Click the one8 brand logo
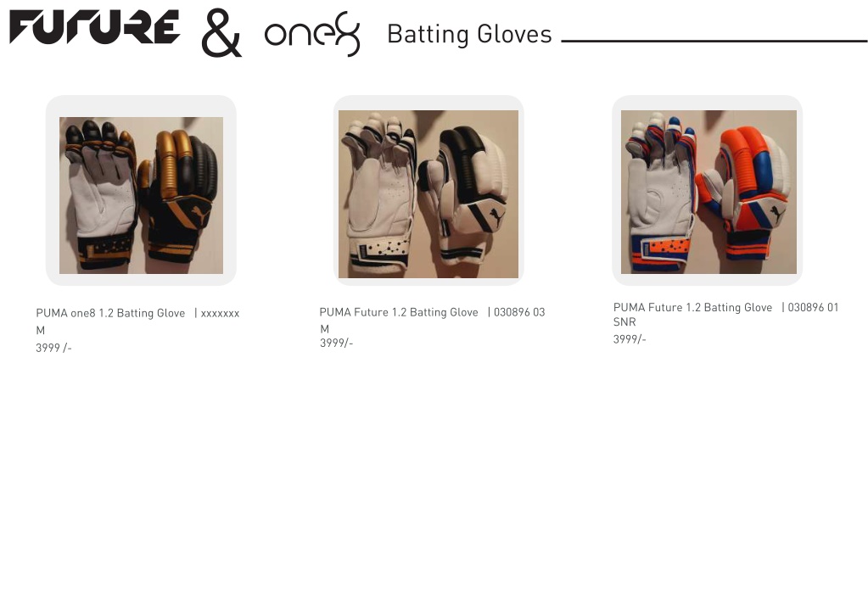Screen dimensions: 868x609 [x=313, y=34]
